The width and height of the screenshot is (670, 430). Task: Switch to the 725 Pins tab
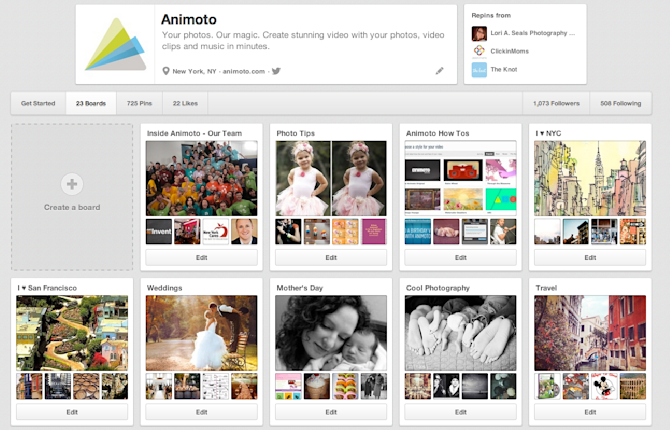coord(139,103)
